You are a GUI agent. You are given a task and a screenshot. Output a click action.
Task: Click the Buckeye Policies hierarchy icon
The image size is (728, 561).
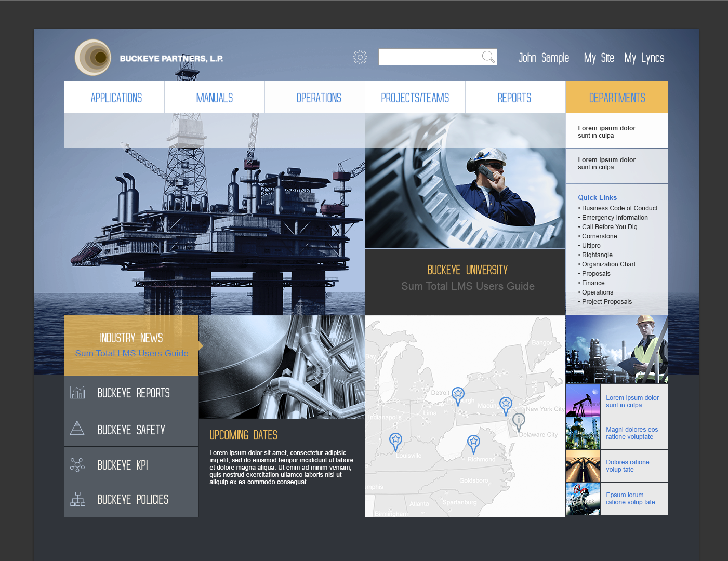click(x=77, y=499)
